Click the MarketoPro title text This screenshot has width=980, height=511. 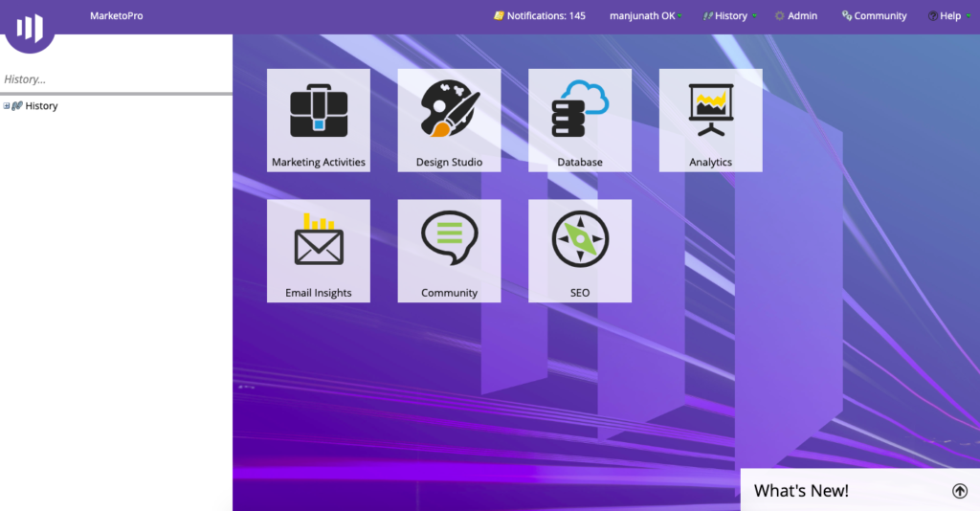click(x=116, y=15)
